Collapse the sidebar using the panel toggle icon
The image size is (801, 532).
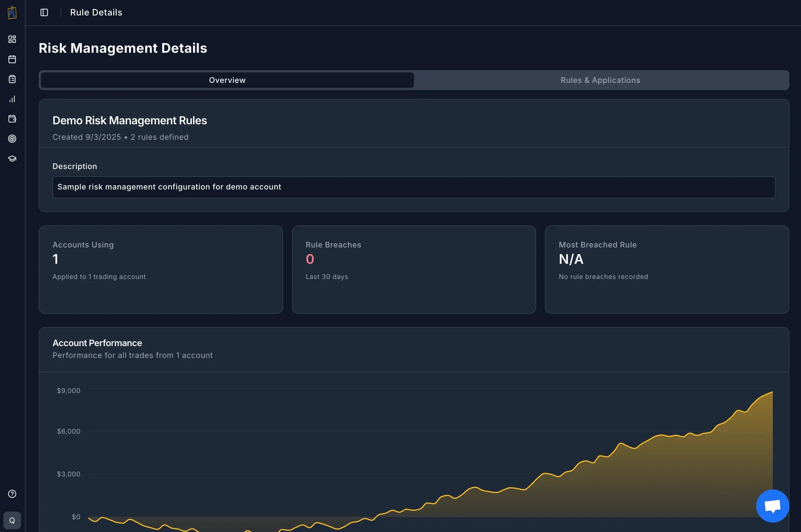coord(44,12)
